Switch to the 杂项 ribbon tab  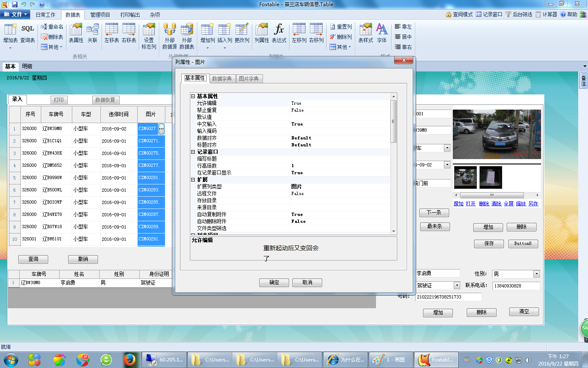point(155,15)
